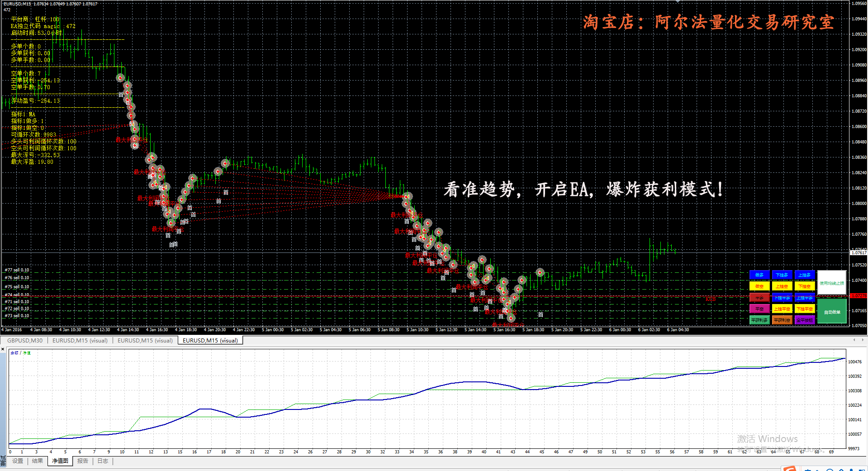Viewport: 868px width, 471px height.
Task: Click the 空单获利:-254.13 info line
Action: pos(35,81)
